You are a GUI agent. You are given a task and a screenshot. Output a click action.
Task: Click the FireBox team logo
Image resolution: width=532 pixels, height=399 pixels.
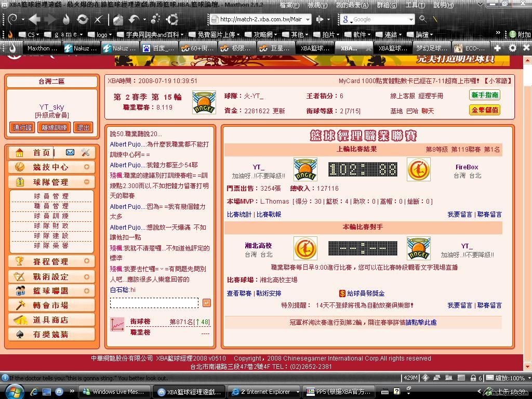pyautogui.click(x=418, y=170)
